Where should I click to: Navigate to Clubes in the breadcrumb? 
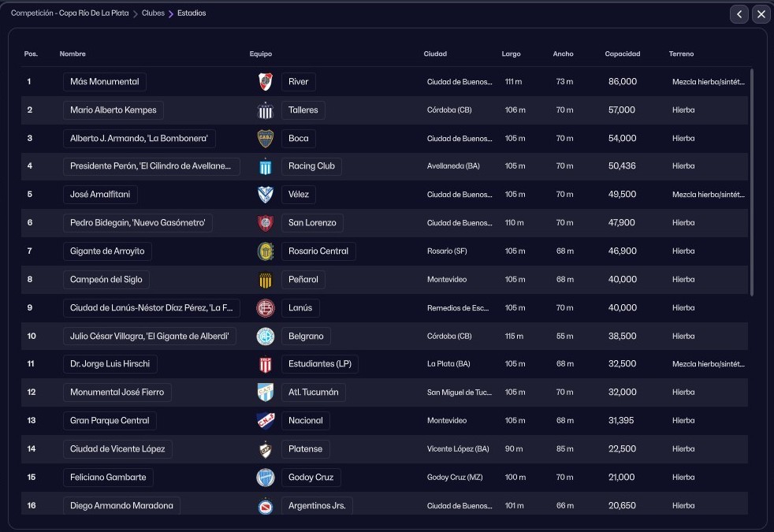click(153, 13)
